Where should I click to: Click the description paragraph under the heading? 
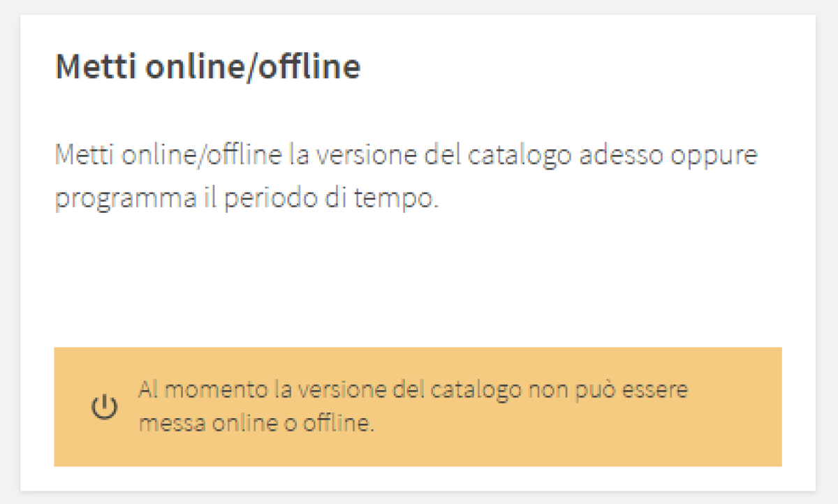click(406, 177)
